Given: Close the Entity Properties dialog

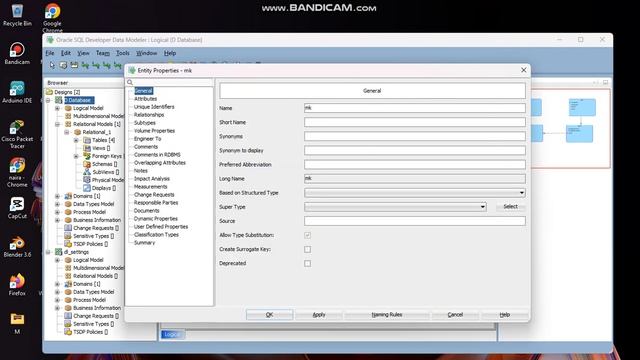Looking at the screenshot, I should click(x=524, y=70).
